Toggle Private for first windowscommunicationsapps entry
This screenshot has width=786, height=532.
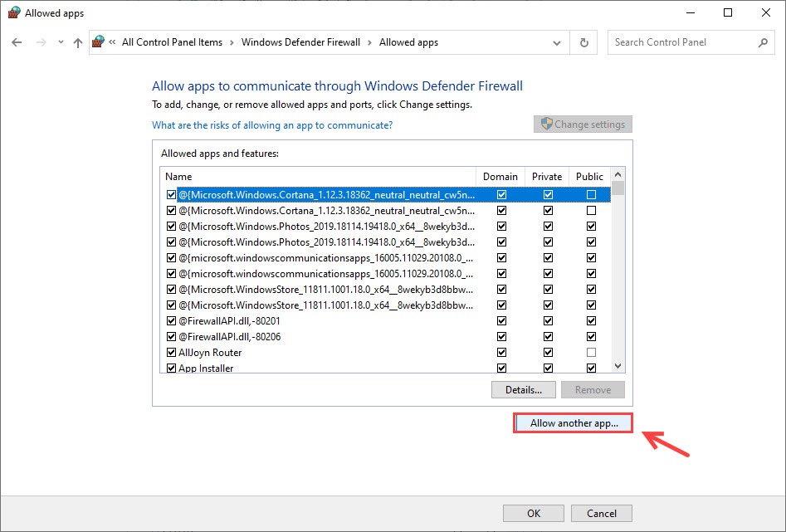click(x=549, y=258)
